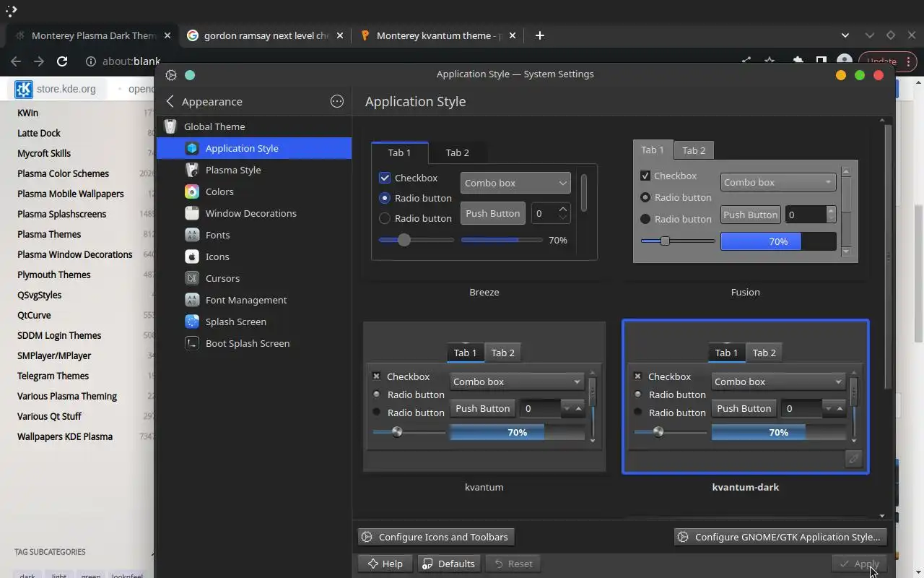Click the slider handle in Breeze preview
924x578 pixels.
click(x=404, y=240)
